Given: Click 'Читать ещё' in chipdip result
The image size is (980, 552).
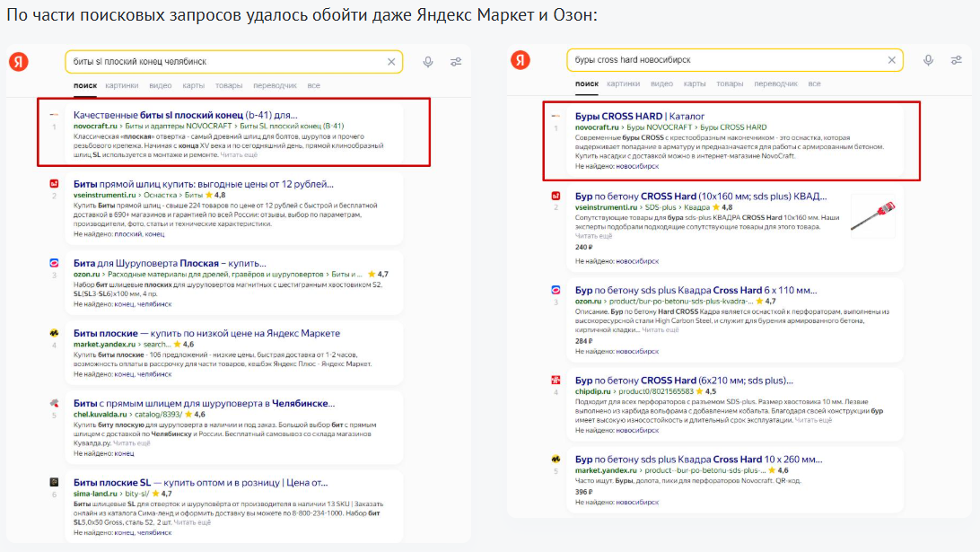Looking at the screenshot, I should pyautogui.click(x=813, y=421).
